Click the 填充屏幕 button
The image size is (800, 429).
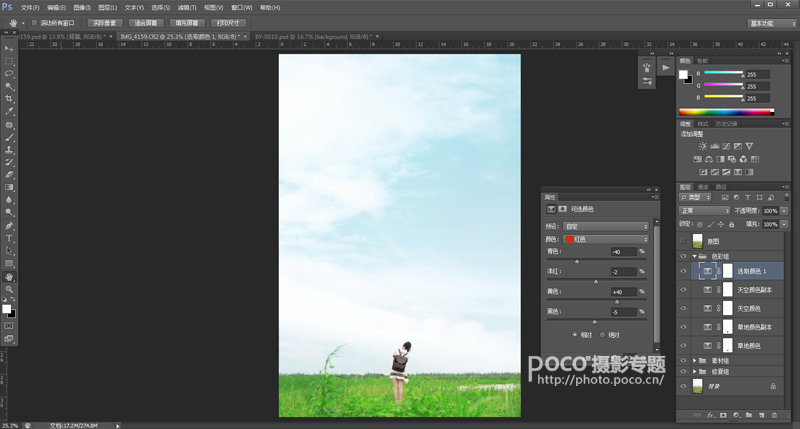[187, 23]
